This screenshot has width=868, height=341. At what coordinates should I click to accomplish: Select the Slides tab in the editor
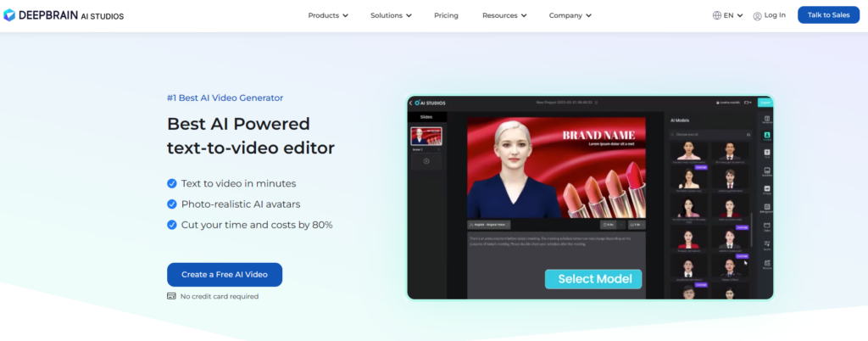(426, 117)
